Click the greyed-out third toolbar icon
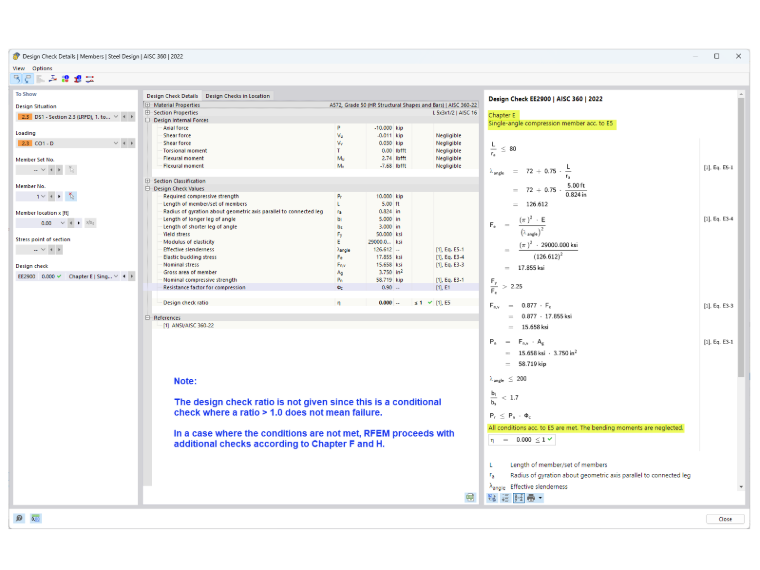760x570 pixels. (x=40, y=79)
